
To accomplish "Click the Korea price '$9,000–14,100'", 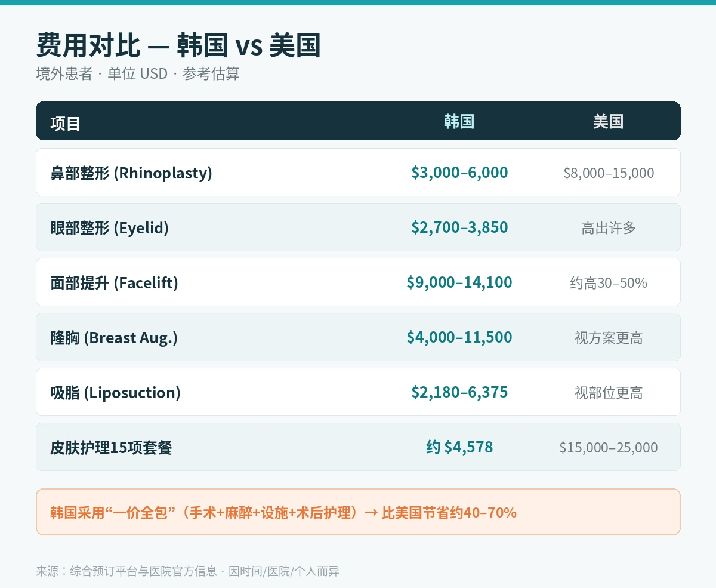I will [459, 283].
